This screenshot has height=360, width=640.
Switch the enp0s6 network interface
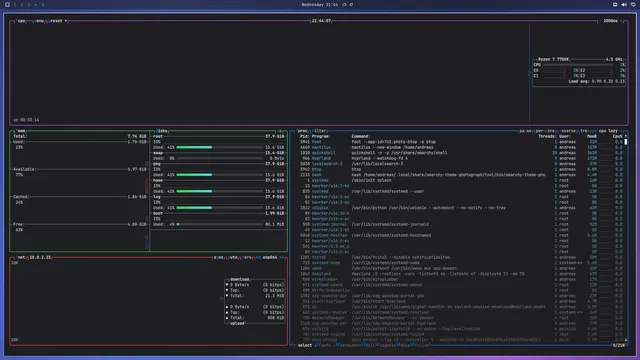coord(270,258)
